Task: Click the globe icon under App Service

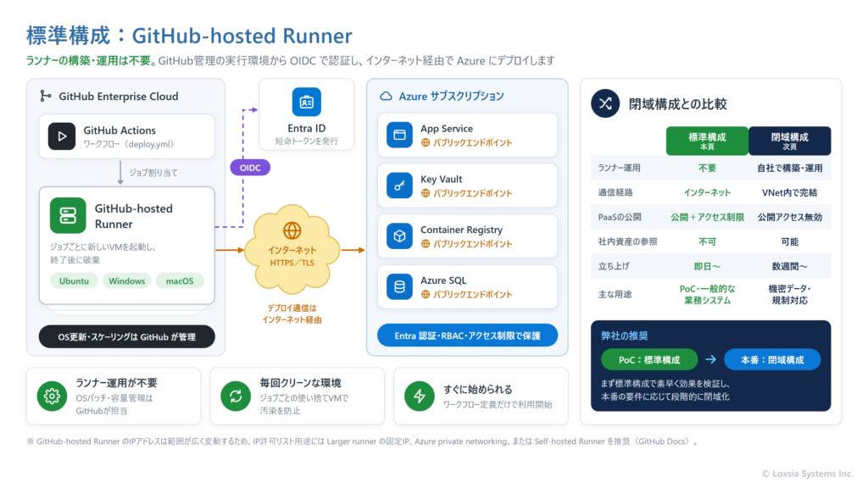Action: click(426, 142)
